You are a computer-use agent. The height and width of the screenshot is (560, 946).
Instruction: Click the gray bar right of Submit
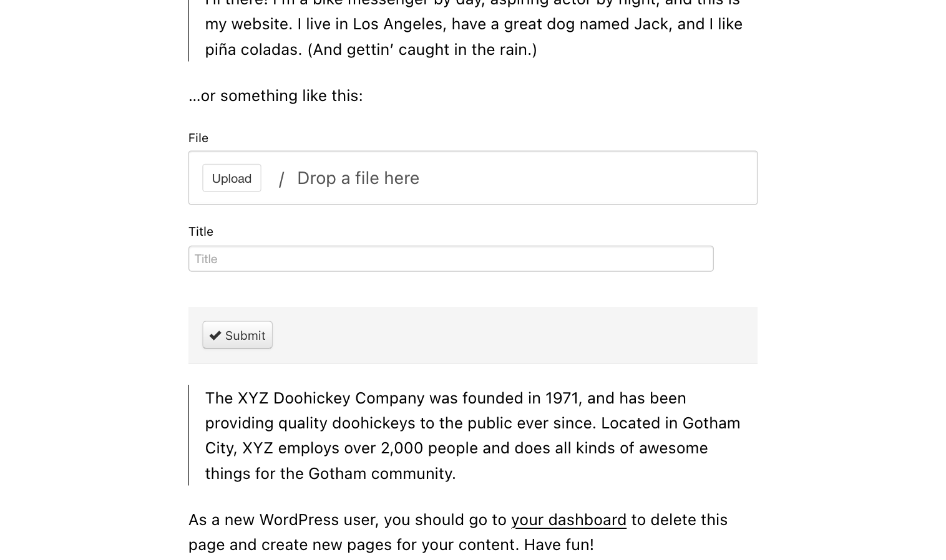tap(514, 335)
